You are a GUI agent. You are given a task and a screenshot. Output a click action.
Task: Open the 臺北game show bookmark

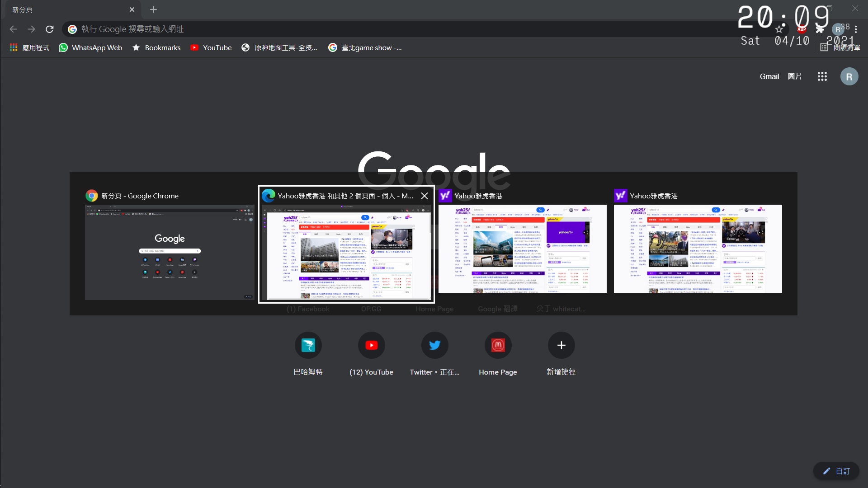click(x=365, y=47)
